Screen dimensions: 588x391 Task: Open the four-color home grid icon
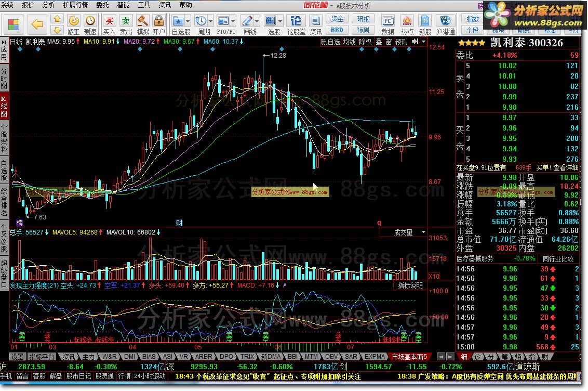pyautogui.click(x=14, y=24)
